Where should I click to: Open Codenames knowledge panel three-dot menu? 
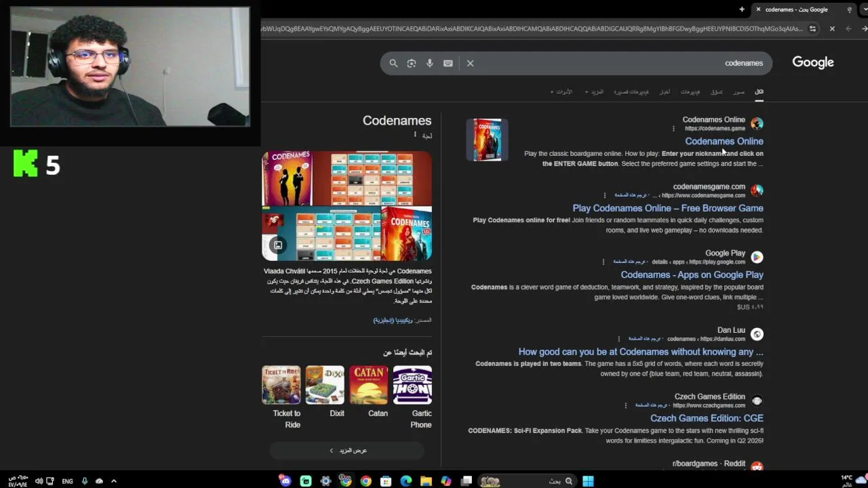point(415,135)
